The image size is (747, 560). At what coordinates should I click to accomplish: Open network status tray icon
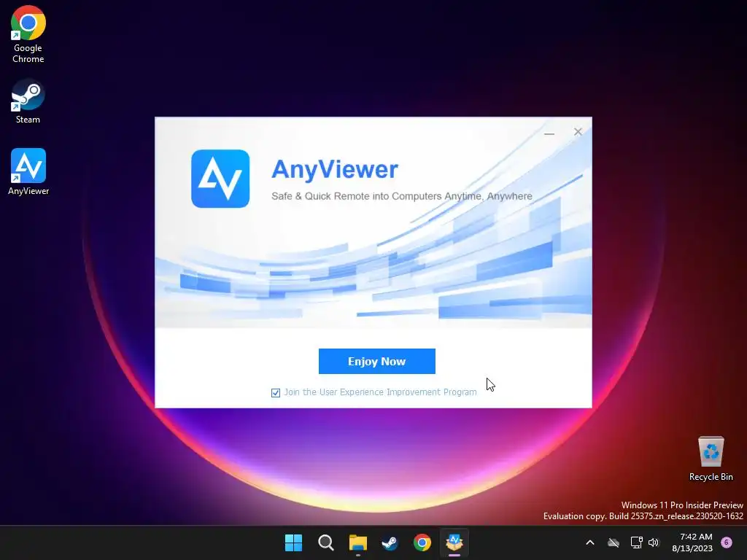pyautogui.click(x=636, y=542)
